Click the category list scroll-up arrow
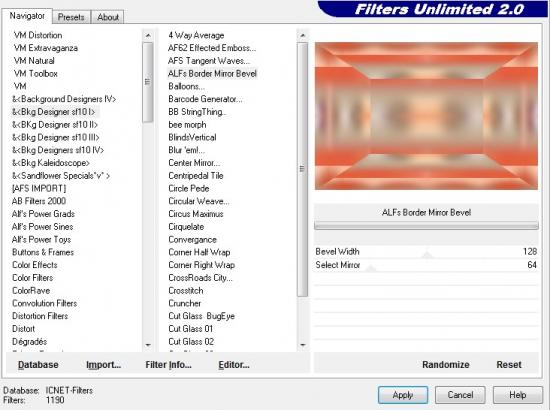Image resolution: width=550 pixels, height=410 pixels. click(148, 35)
